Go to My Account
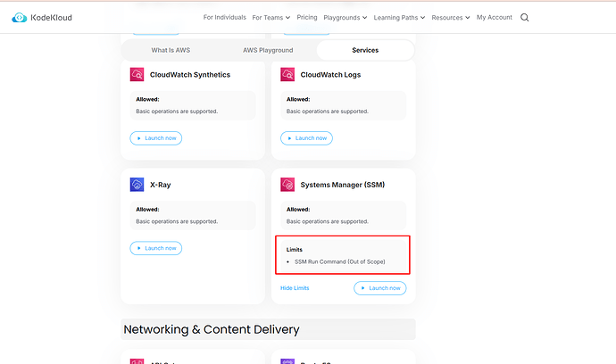 point(495,17)
